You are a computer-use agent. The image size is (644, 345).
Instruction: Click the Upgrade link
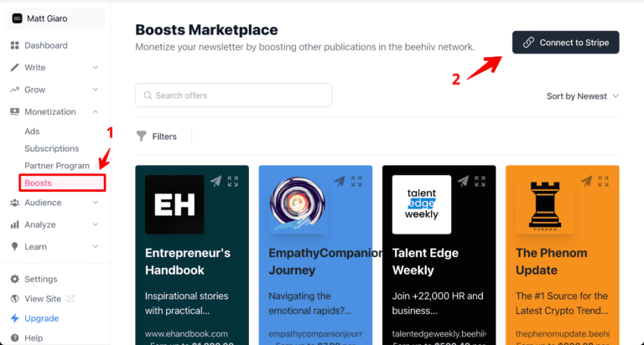point(41,318)
